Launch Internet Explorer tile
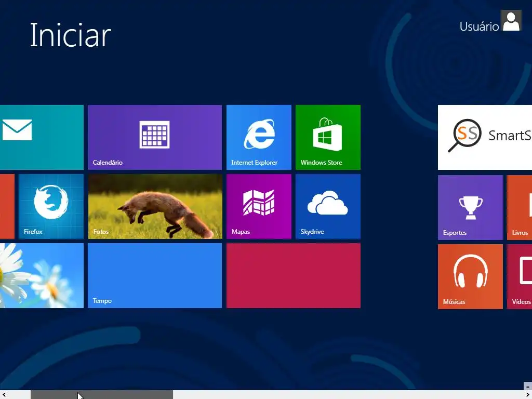Image resolution: width=532 pixels, height=399 pixels. tap(259, 137)
